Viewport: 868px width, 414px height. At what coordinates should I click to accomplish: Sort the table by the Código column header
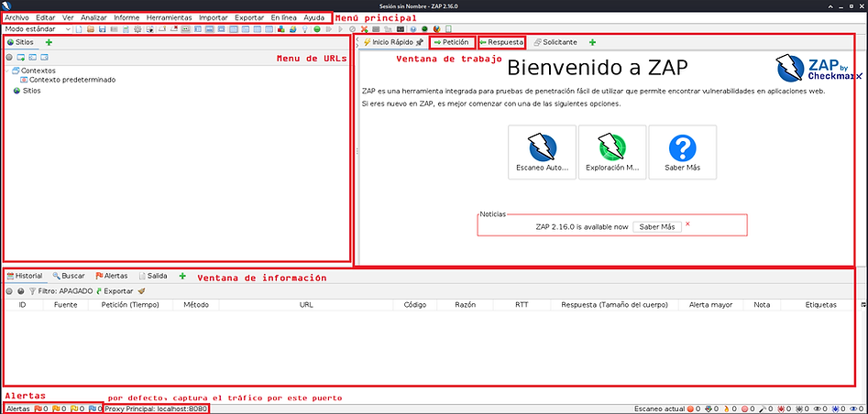(x=414, y=305)
